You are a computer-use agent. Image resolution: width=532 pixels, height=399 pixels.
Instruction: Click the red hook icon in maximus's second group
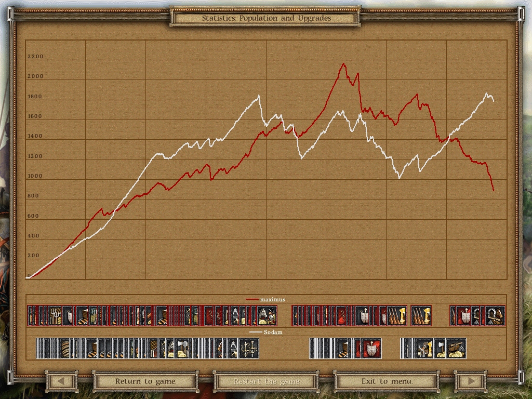[341, 315]
